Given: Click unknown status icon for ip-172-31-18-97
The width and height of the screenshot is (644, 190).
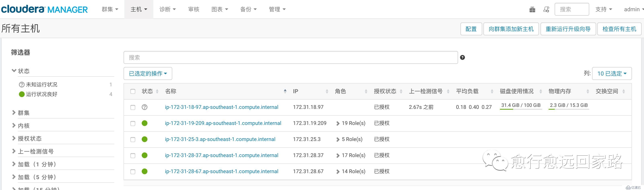Looking at the screenshot, I should point(144,107).
